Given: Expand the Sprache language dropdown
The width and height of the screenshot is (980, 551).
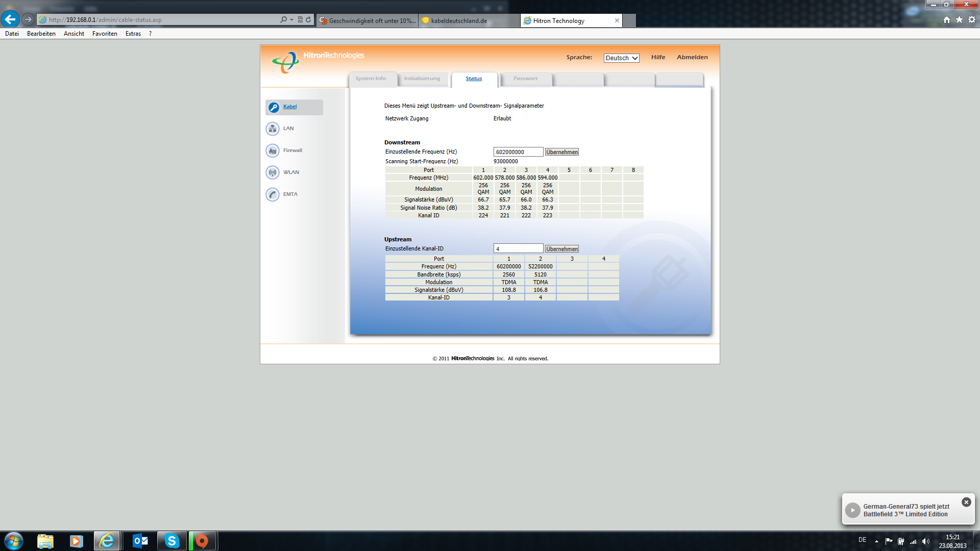Looking at the screenshot, I should pyautogui.click(x=621, y=58).
